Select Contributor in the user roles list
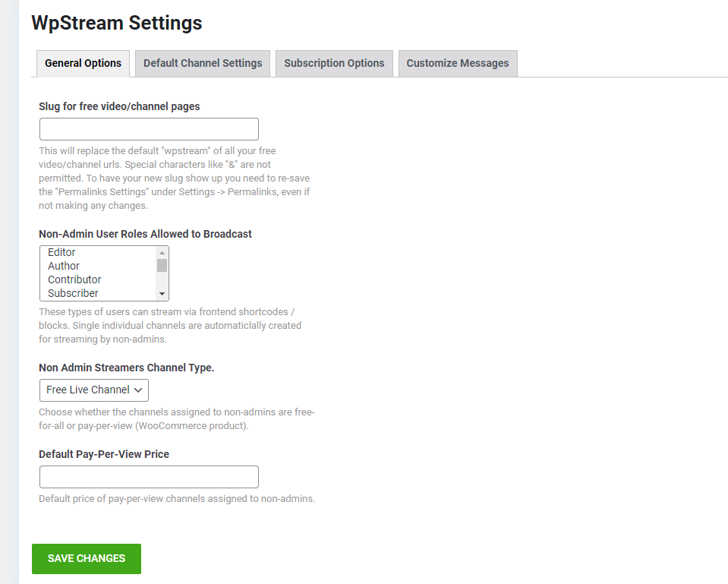The image size is (728, 584). coord(99,279)
